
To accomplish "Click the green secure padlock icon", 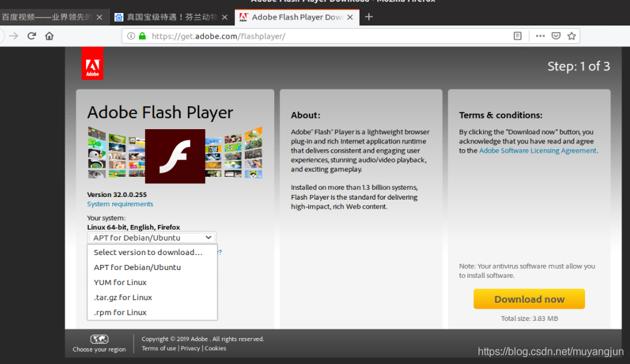I will (x=142, y=36).
